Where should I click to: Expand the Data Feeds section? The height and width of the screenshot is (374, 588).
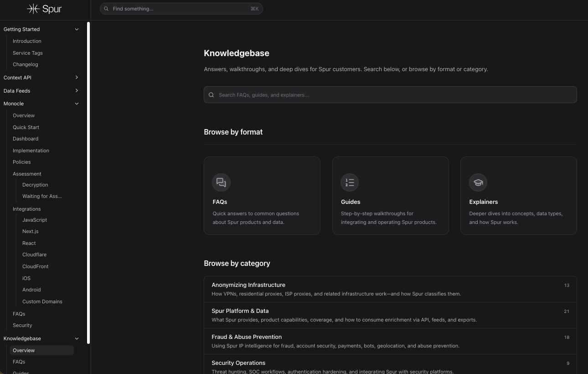[x=77, y=91]
